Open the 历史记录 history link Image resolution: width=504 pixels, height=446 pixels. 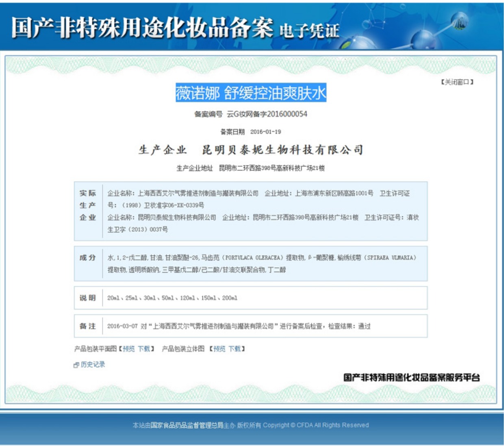tap(93, 364)
